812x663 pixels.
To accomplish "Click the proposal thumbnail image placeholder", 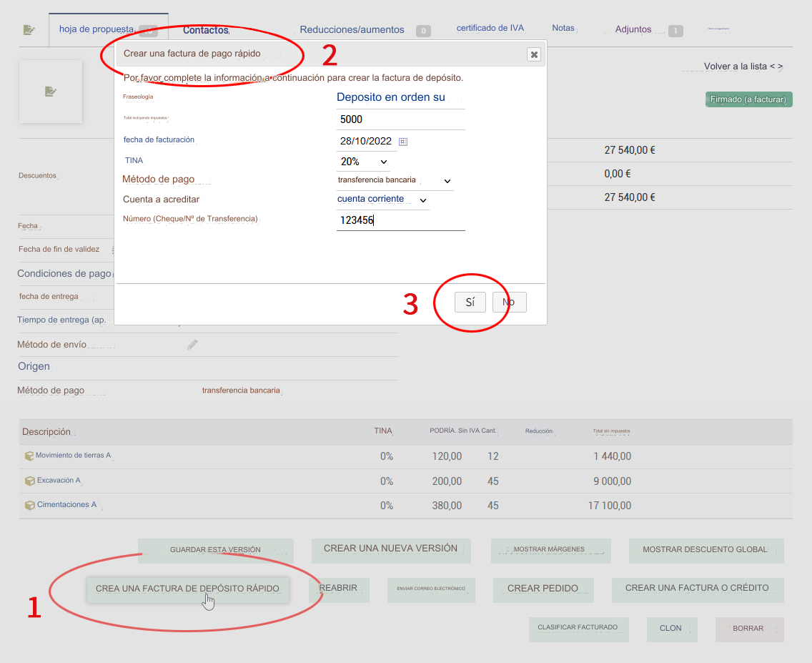I will coord(51,92).
